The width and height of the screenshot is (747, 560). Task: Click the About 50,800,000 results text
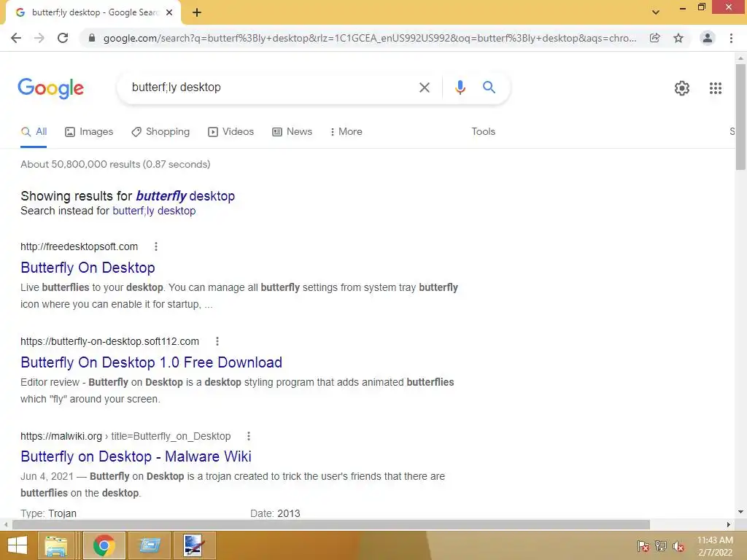115,164
